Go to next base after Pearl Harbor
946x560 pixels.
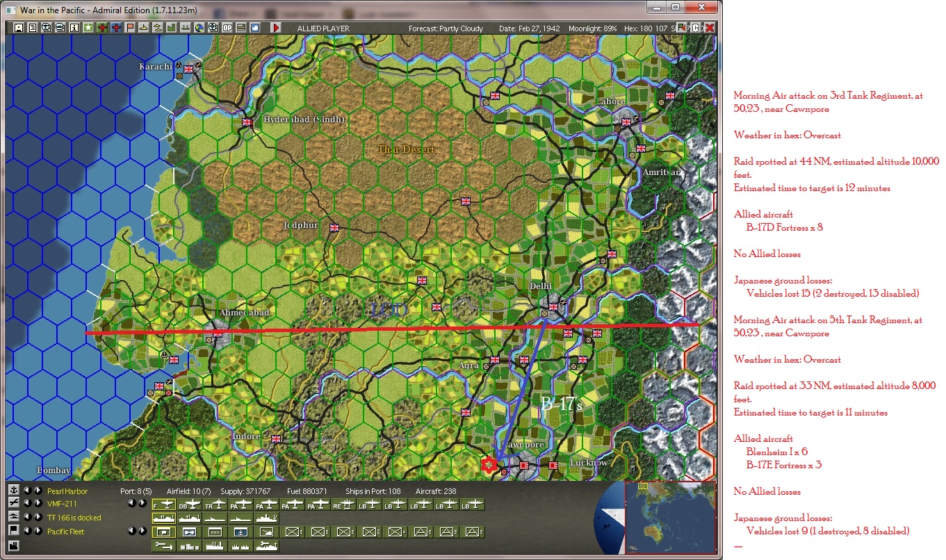click(x=38, y=491)
